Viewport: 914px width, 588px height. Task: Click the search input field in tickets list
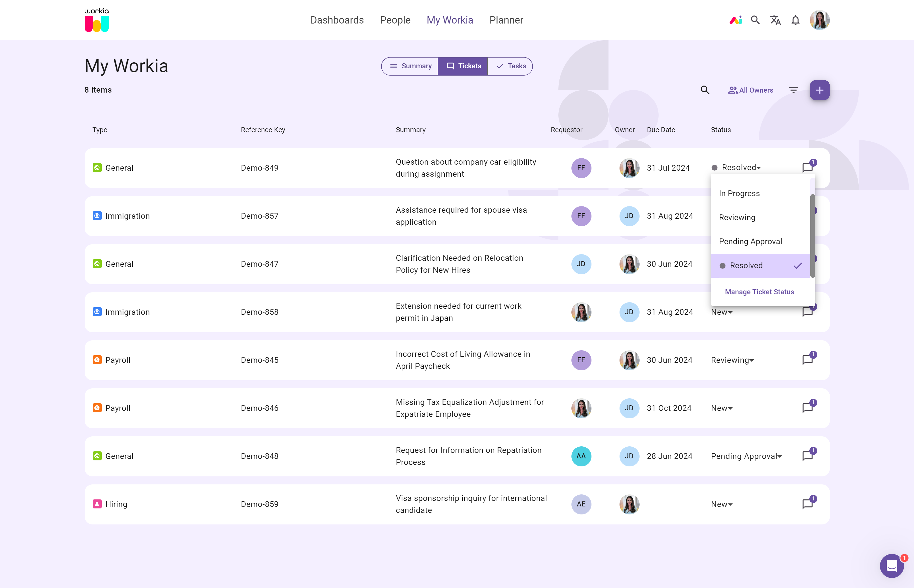pyautogui.click(x=705, y=90)
